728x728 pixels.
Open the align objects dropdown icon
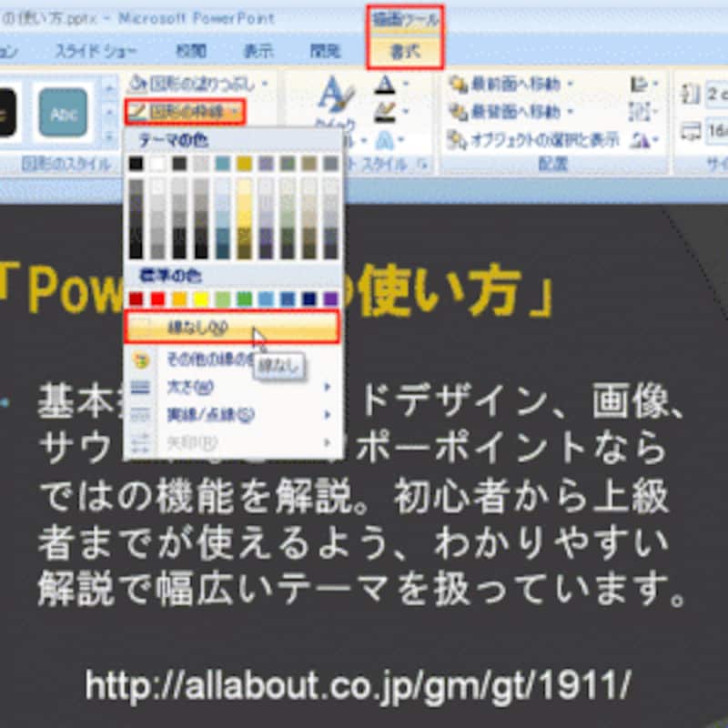pyautogui.click(x=643, y=85)
